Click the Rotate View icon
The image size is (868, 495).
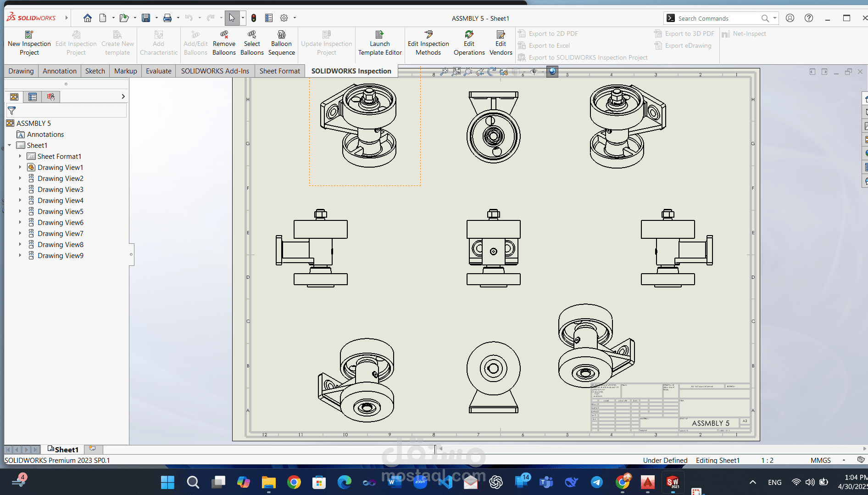pos(492,72)
